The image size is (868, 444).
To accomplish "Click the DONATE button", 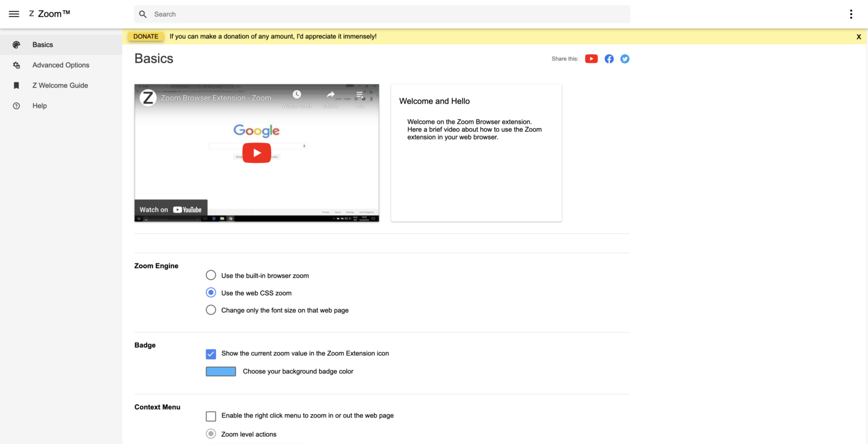I will tap(146, 37).
